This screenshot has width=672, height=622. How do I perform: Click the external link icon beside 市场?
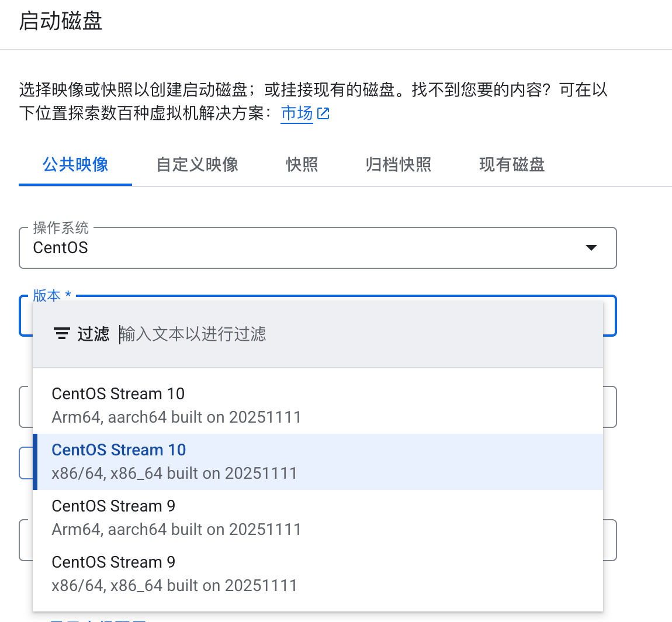point(323,113)
